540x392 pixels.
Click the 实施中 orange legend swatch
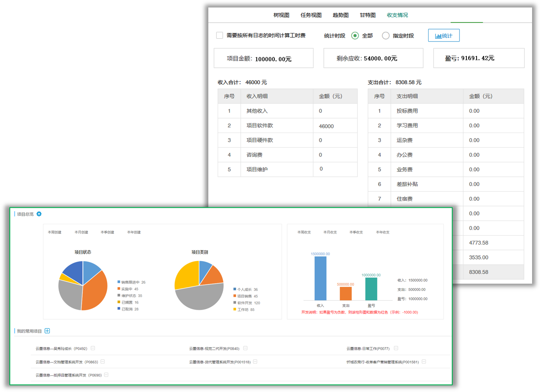(x=119, y=289)
